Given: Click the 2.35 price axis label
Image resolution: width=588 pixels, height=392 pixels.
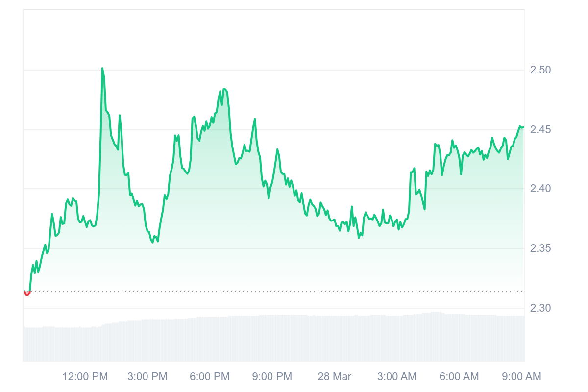Looking at the screenshot, I should (540, 248).
